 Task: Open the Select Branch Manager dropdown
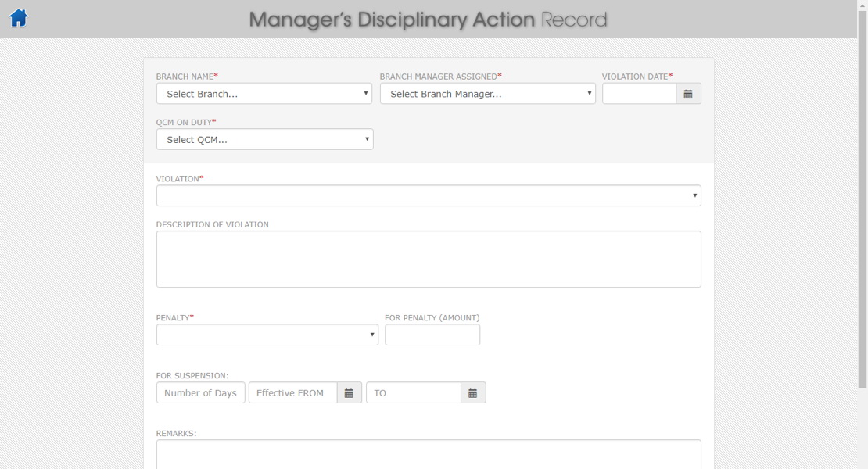487,94
